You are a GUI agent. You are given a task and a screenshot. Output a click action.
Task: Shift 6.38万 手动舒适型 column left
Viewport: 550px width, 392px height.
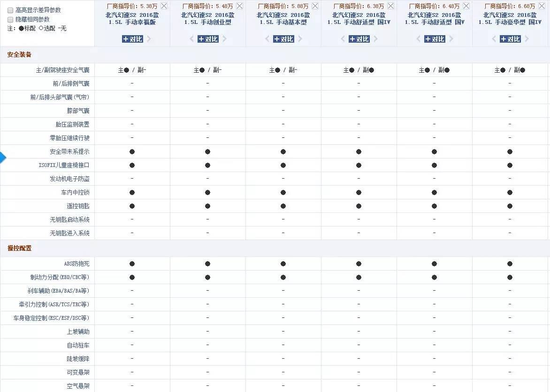pyautogui.click(x=343, y=39)
